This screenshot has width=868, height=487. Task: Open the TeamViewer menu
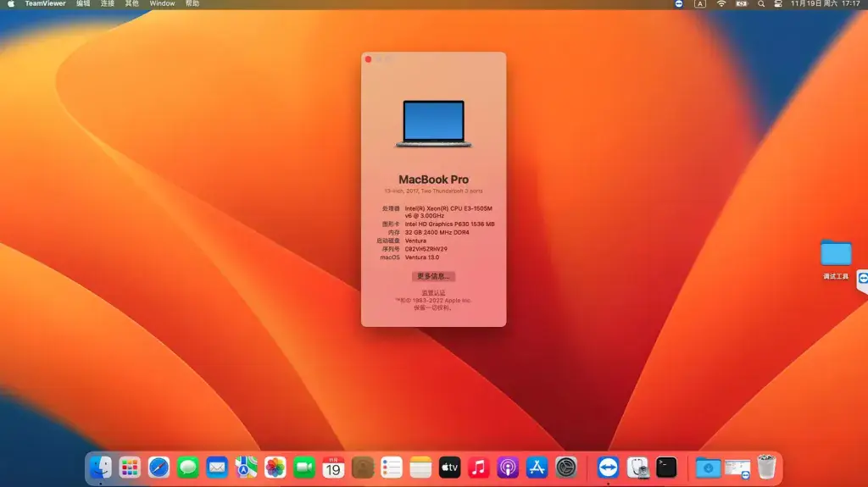tap(46, 4)
